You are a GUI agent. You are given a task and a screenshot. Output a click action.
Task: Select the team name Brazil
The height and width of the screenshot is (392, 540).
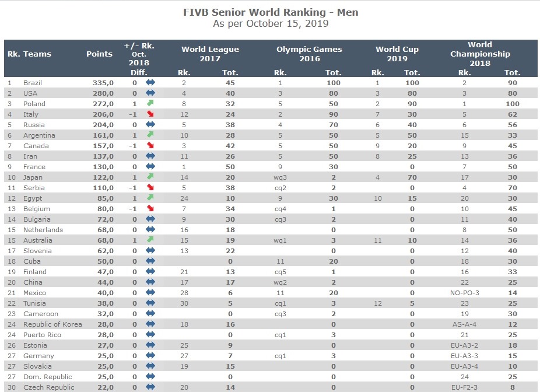click(x=33, y=83)
